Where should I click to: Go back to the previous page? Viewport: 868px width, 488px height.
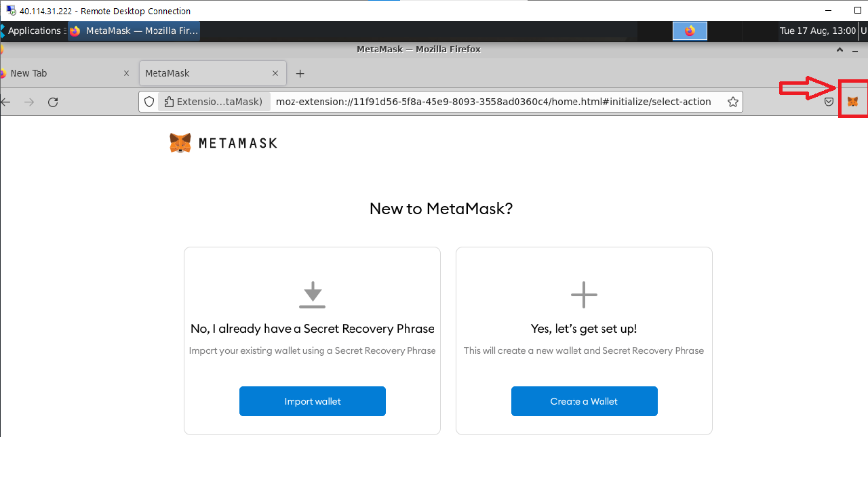(x=5, y=102)
